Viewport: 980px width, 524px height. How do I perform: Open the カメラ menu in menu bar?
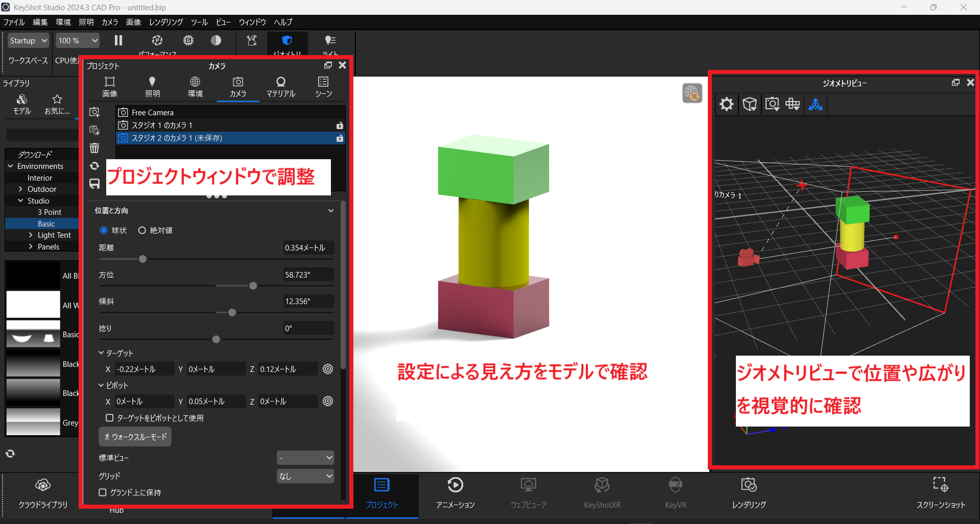[110, 22]
